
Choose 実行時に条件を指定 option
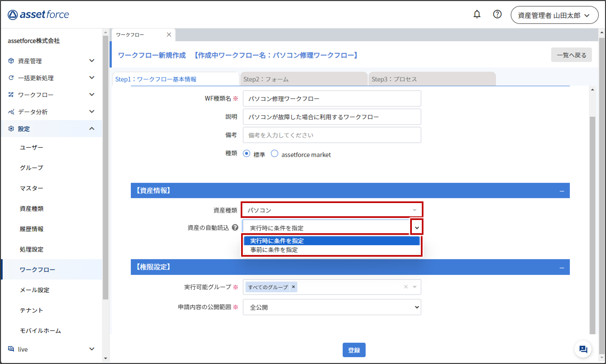coord(332,241)
